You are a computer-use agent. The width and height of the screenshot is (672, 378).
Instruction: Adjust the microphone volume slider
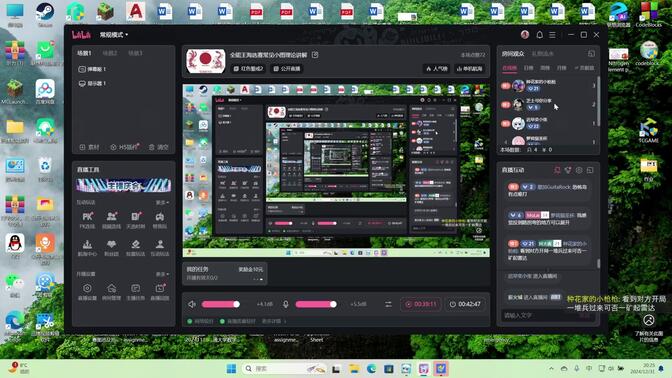316,304
